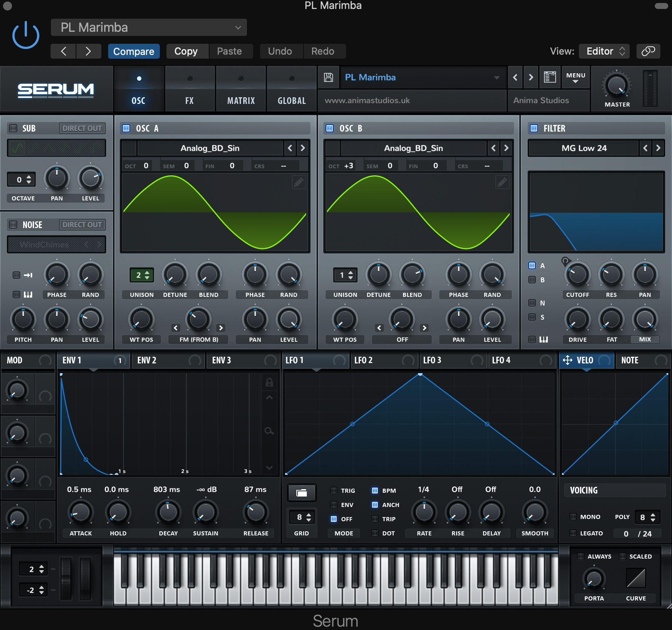Toggle OSC B on/off
This screenshot has height=630, width=672.
coord(330,128)
